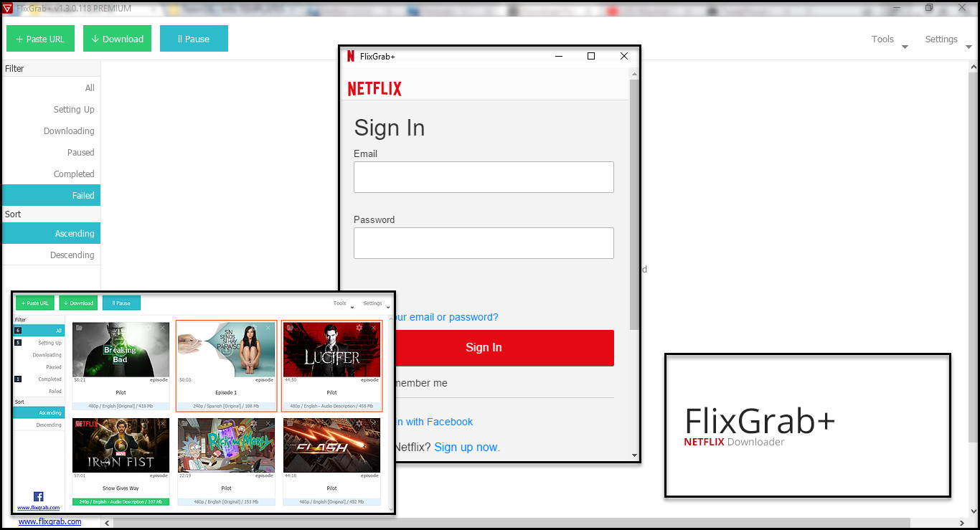Click the sign-in dialog scrollbar down arrow
The width and height of the screenshot is (980, 530).
(634, 455)
